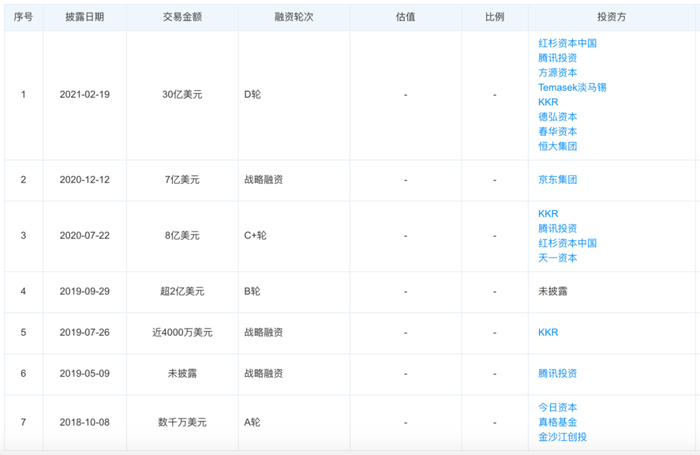Click the 今日资本 investor link
Image resolution: width=700 pixels, height=455 pixels.
click(x=557, y=408)
